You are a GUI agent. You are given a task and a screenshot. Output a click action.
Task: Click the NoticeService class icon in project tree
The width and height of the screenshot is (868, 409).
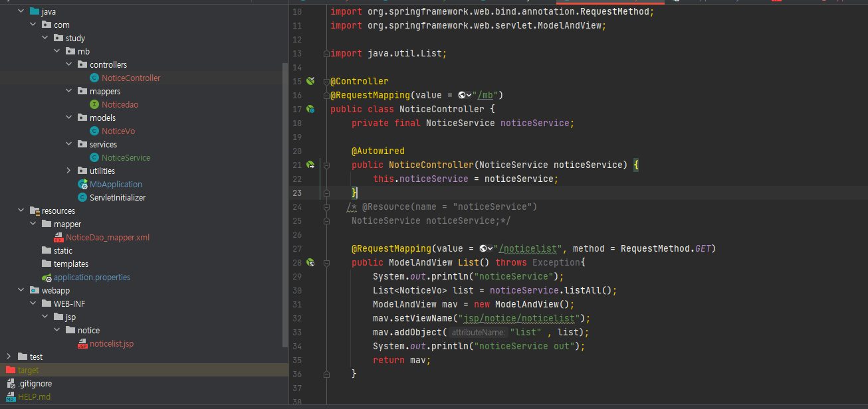(x=95, y=157)
